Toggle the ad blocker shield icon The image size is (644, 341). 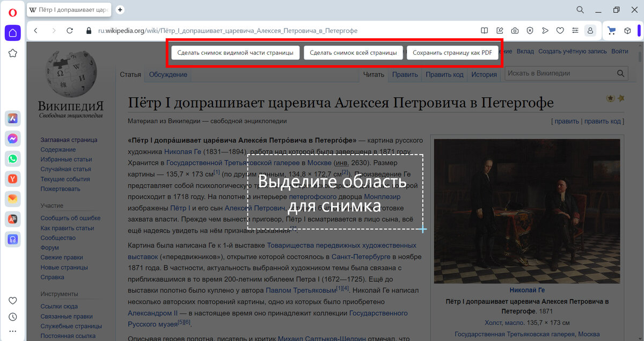(x=530, y=30)
